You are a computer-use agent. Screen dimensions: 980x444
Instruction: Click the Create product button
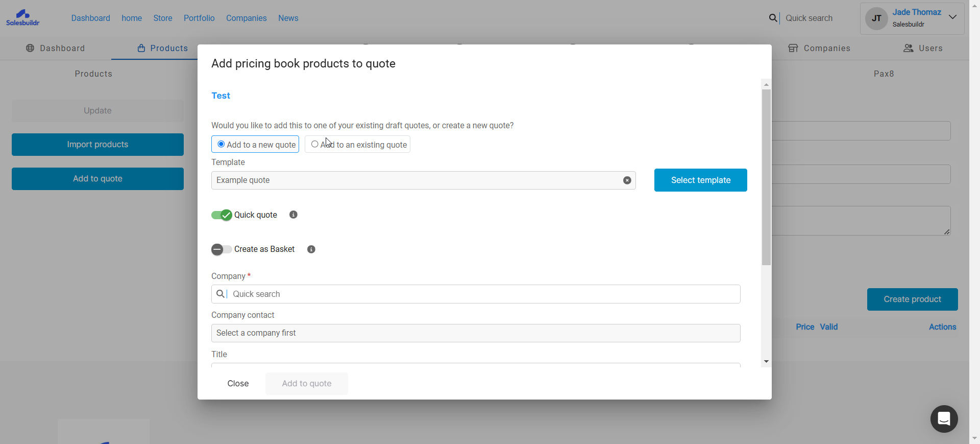pos(912,299)
